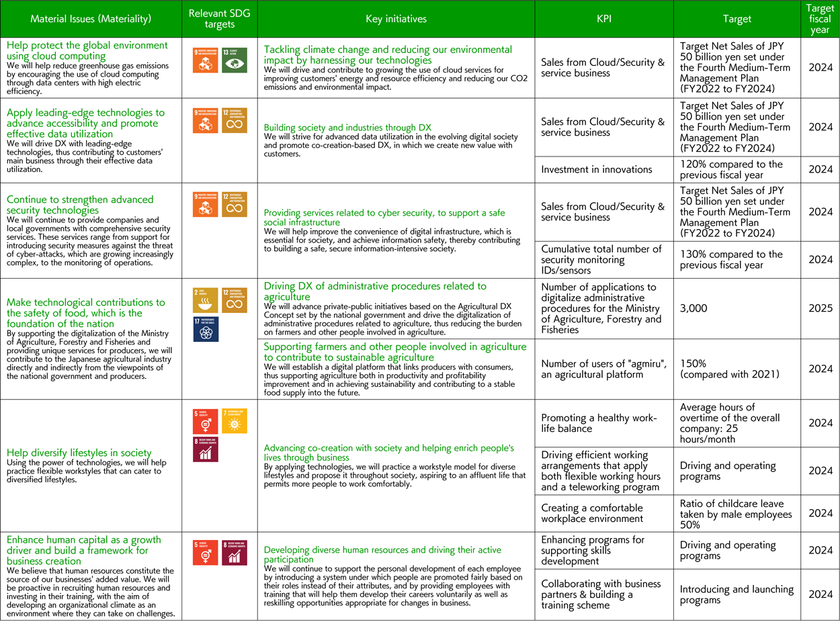Image resolution: width=840 pixels, height=622 pixels.
Task: Click fiscal year "2024" in the Investment in innovations row
Action: click(x=821, y=169)
